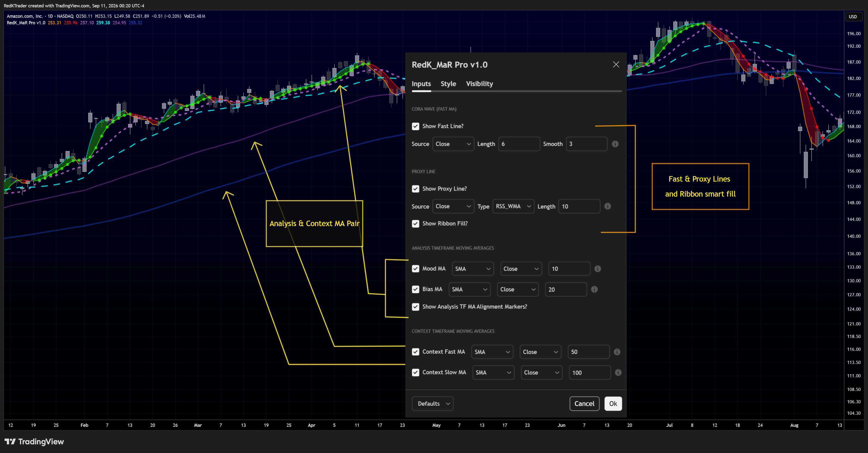Toggle the Context Slow MA checkbox
The image size is (868, 453).
coord(415,372)
